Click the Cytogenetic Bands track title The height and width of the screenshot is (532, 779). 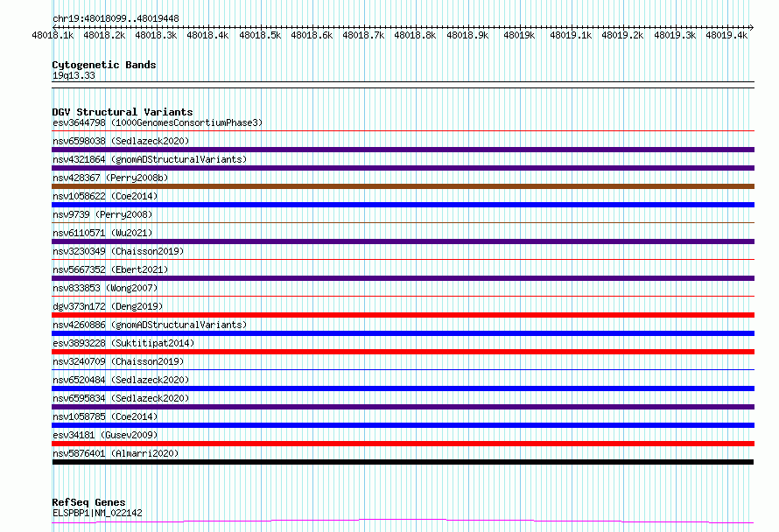[x=104, y=65]
